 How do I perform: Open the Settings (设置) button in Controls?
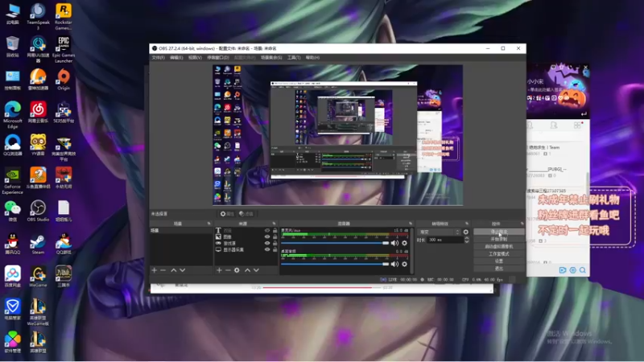[x=499, y=261]
